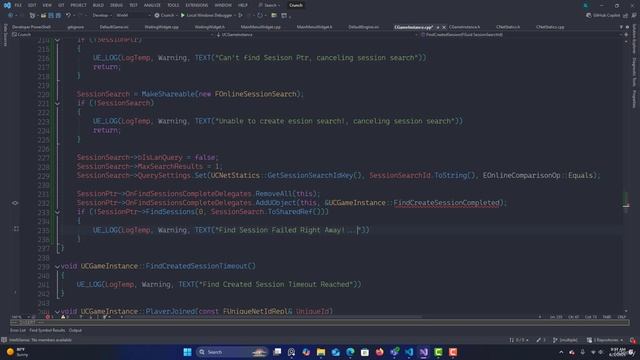Image resolution: width=640 pixels, height=360 pixels.
Task: Open VS Code from the taskbar
Action: pyautogui.click(x=409, y=352)
